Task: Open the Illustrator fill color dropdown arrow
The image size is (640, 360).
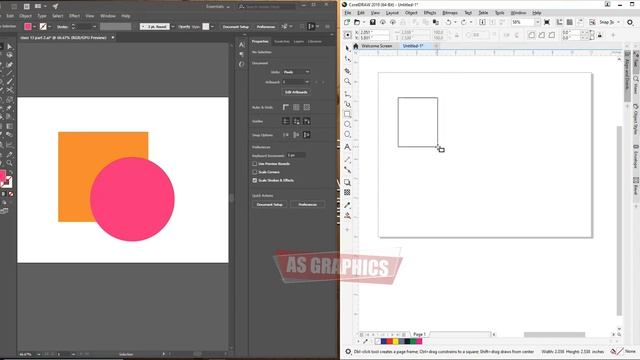Action: pos(34,27)
